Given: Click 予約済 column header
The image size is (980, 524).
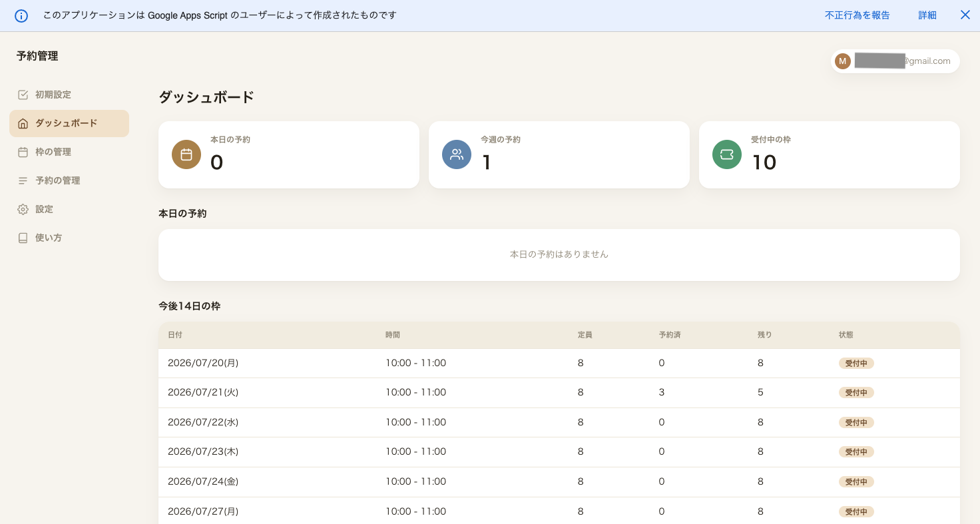Looking at the screenshot, I should tap(670, 335).
